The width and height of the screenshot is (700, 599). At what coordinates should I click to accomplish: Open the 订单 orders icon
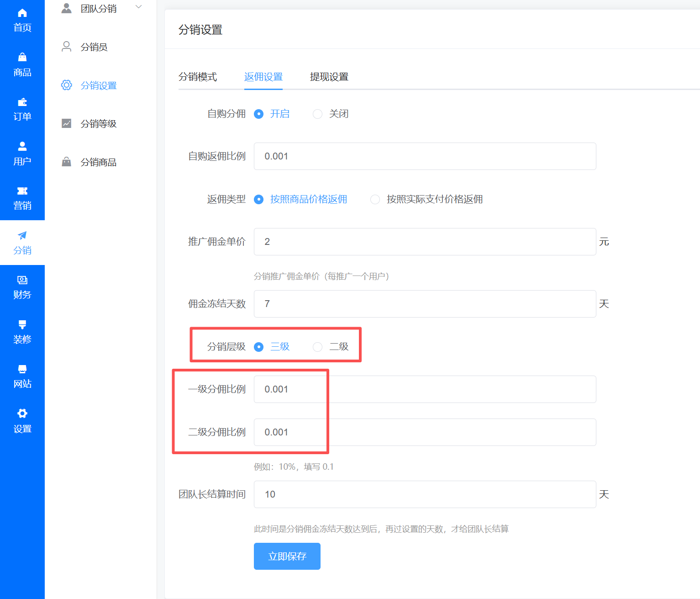pyautogui.click(x=22, y=108)
